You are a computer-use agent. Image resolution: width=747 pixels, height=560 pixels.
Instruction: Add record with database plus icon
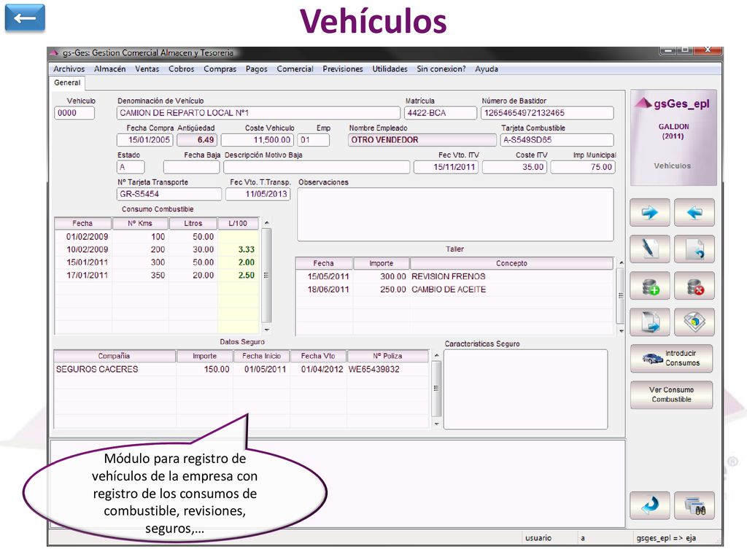pyautogui.click(x=650, y=285)
